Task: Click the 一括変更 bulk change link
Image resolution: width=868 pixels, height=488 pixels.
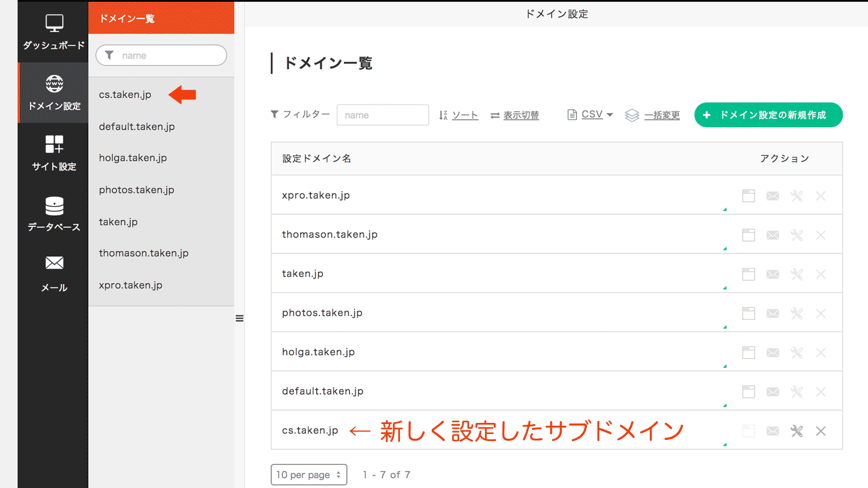Action: [x=653, y=115]
